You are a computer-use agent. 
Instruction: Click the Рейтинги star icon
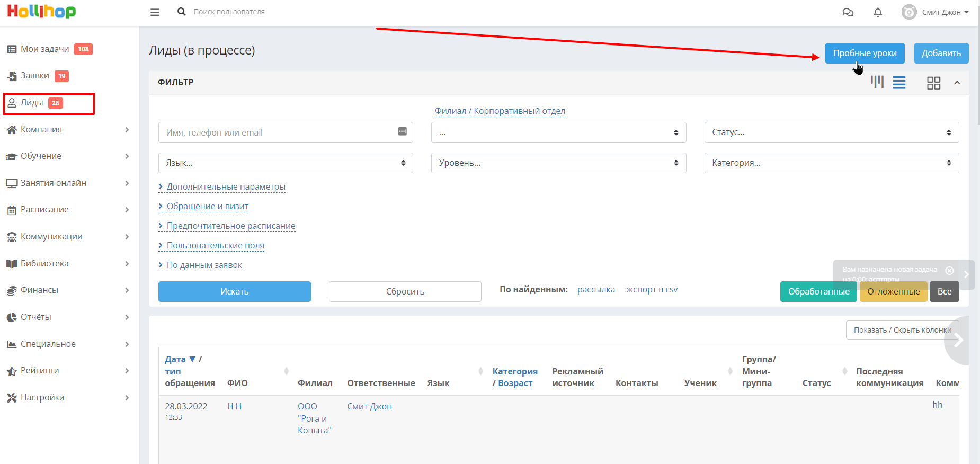[x=12, y=371]
